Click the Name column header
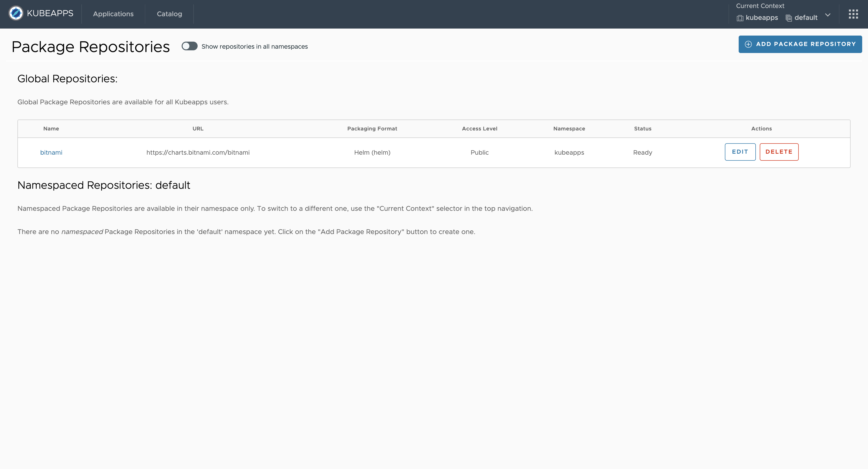Image resolution: width=868 pixels, height=469 pixels. tap(51, 129)
